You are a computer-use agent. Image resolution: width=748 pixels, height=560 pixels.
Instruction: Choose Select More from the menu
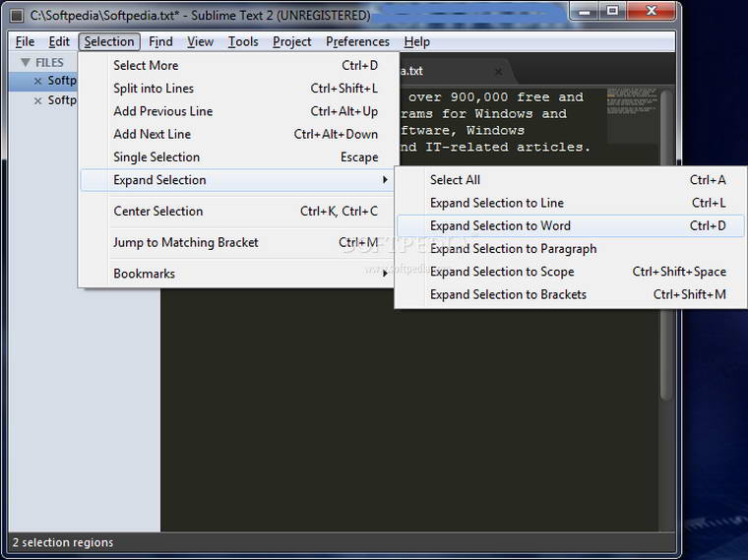pos(238,65)
